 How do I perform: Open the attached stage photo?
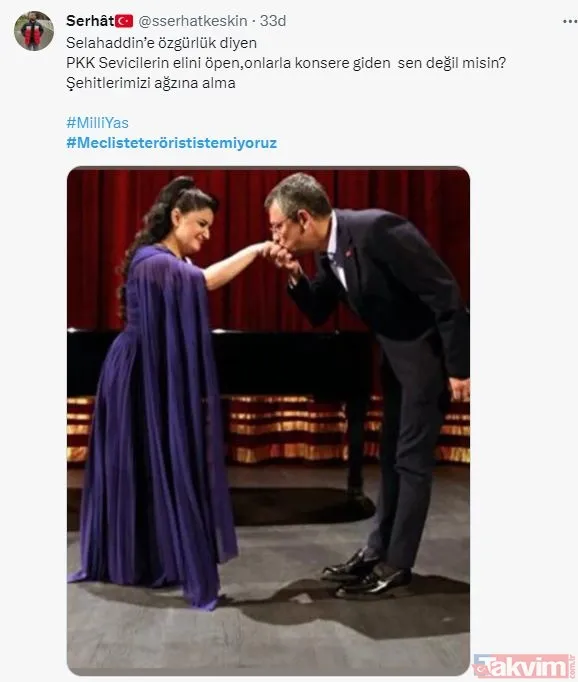[268, 421]
